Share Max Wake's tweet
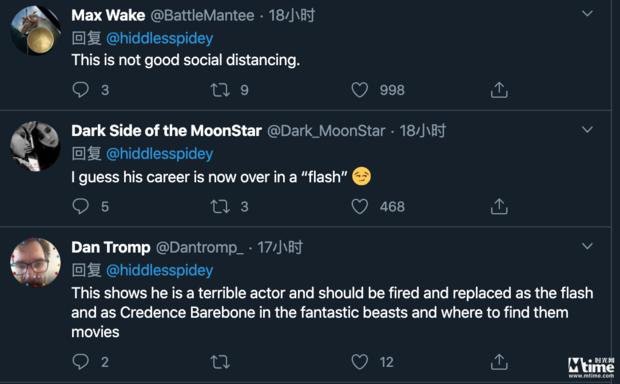620x384 pixels. tap(499, 90)
